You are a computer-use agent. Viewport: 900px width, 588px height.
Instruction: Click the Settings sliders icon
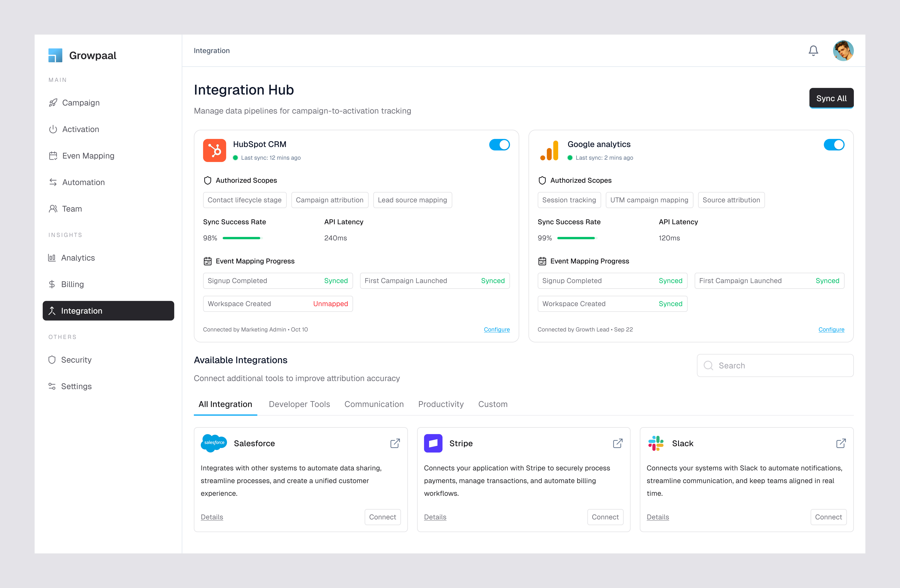point(52,386)
